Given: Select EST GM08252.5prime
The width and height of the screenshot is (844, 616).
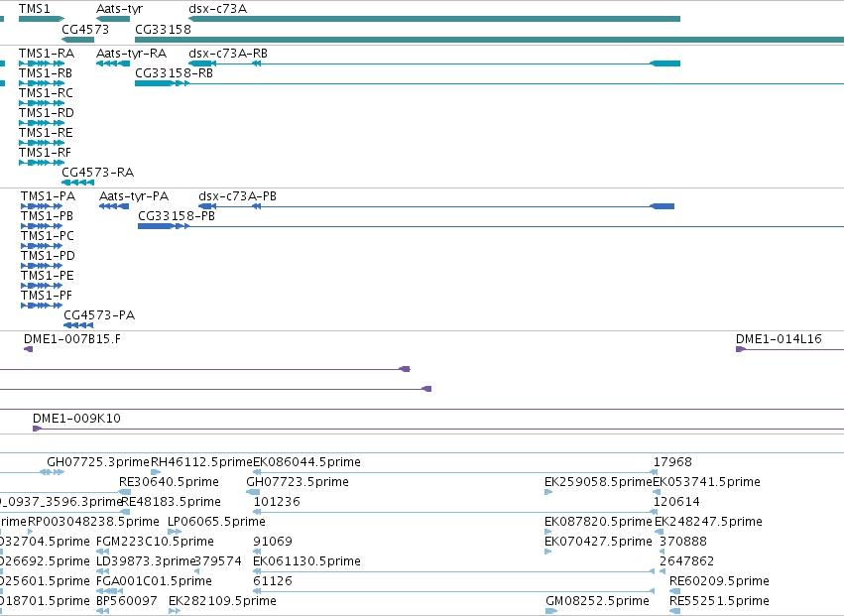Looking at the screenshot, I should pos(551,611).
